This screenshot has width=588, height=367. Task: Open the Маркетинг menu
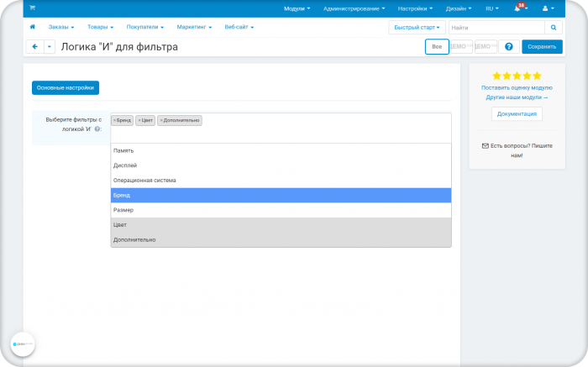click(x=194, y=27)
